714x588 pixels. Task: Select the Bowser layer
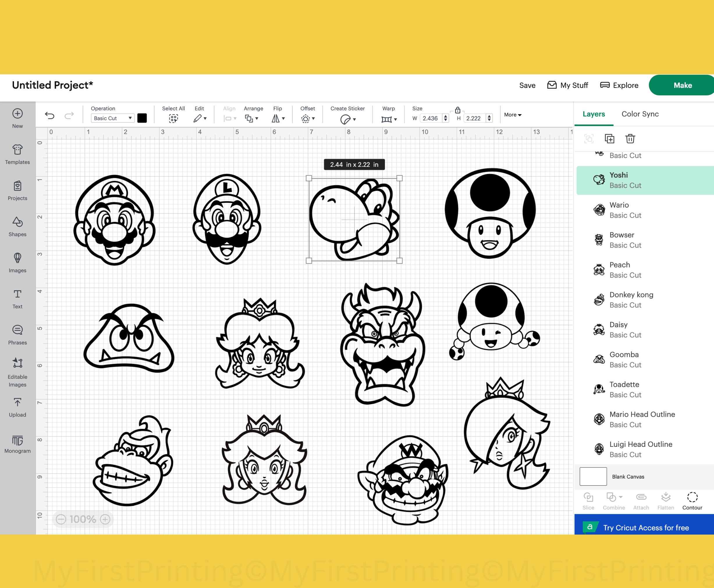coord(625,240)
